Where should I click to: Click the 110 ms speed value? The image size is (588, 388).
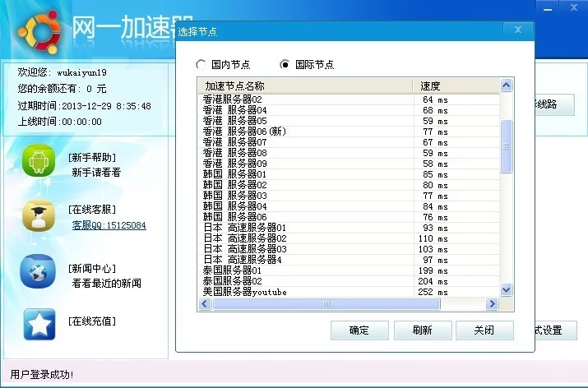pyautogui.click(x=433, y=238)
